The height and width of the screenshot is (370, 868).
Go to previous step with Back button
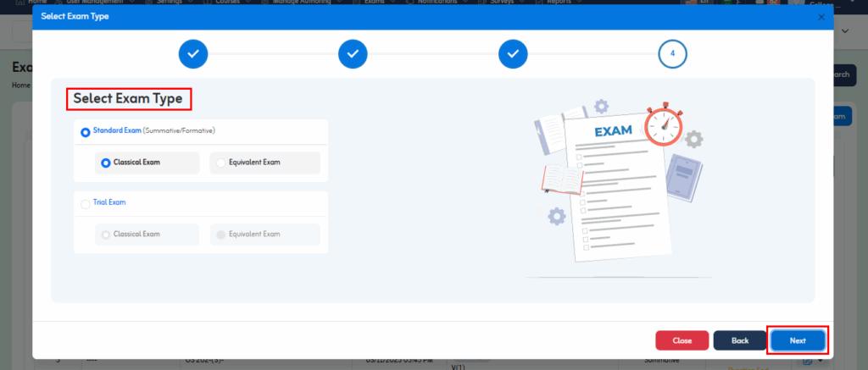click(739, 340)
